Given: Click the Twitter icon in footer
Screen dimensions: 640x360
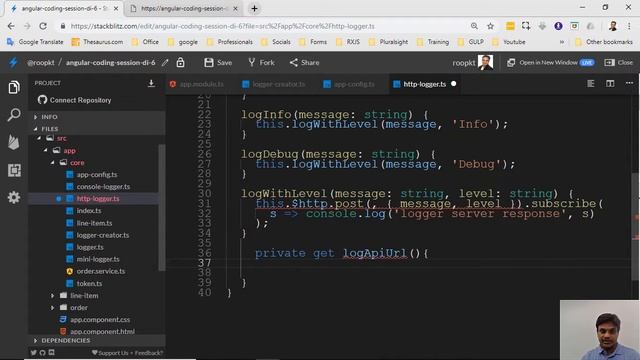Looking at the screenshot, I should (x=33, y=353).
